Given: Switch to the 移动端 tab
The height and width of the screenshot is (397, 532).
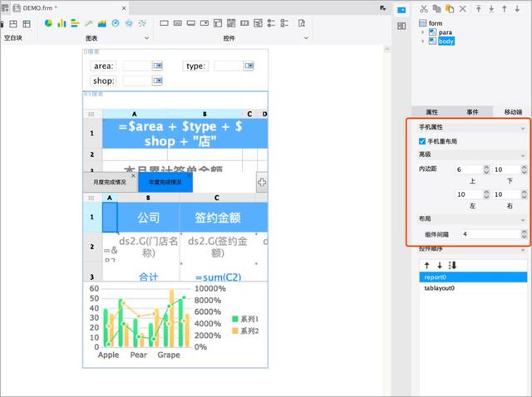Looking at the screenshot, I should (x=513, y=112).
